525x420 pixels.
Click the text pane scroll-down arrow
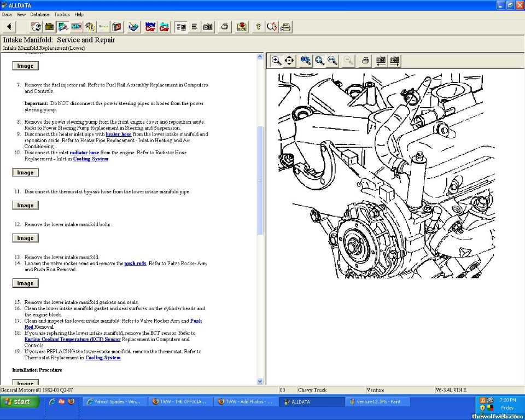coord(260,381)
